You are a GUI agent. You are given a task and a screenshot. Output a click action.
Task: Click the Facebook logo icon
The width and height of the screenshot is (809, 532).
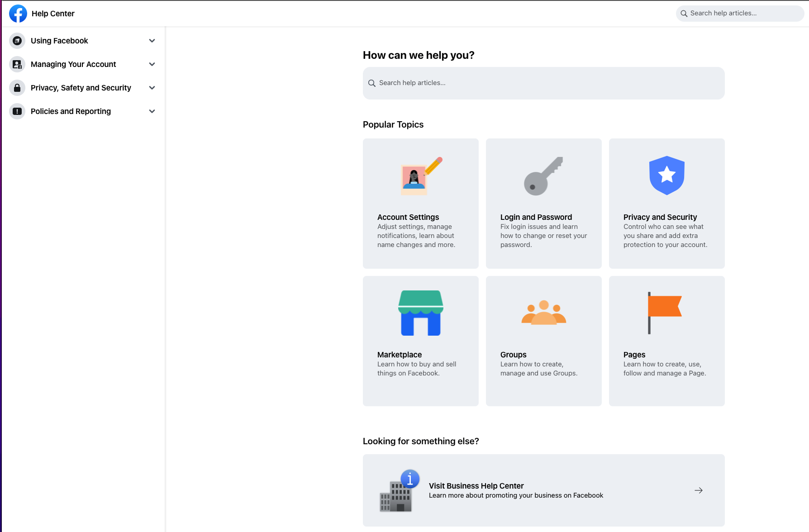(x=18, y=14)
